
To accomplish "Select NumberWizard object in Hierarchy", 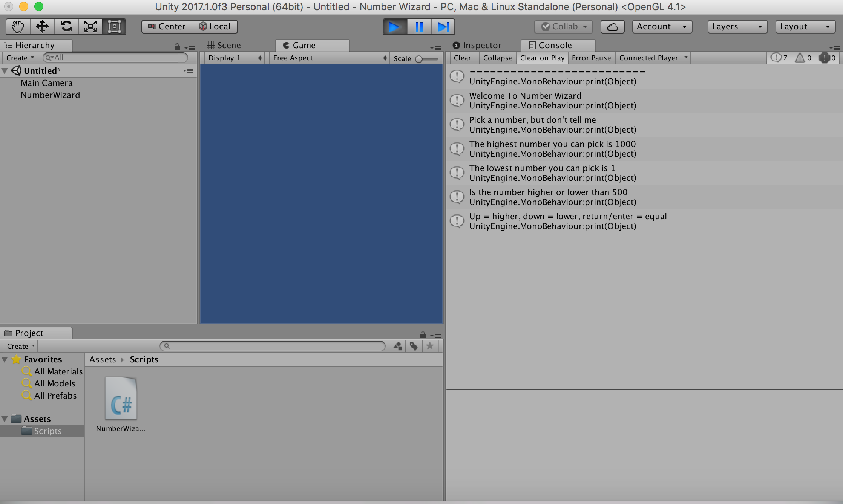I will tap(50, 95).
